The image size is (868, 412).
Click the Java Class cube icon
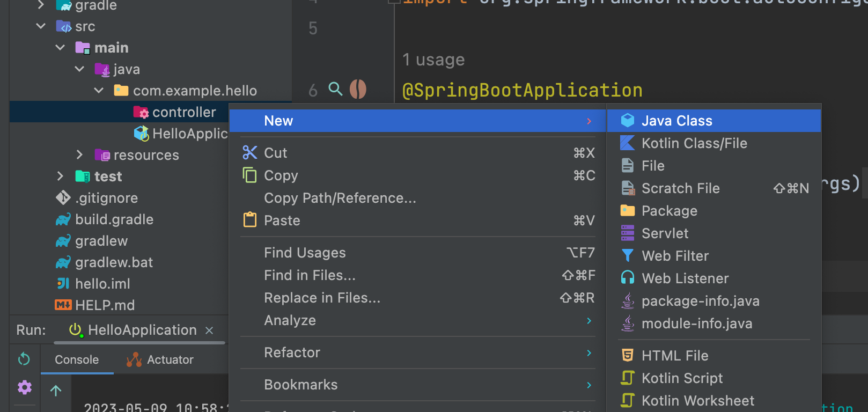point(627,121)
